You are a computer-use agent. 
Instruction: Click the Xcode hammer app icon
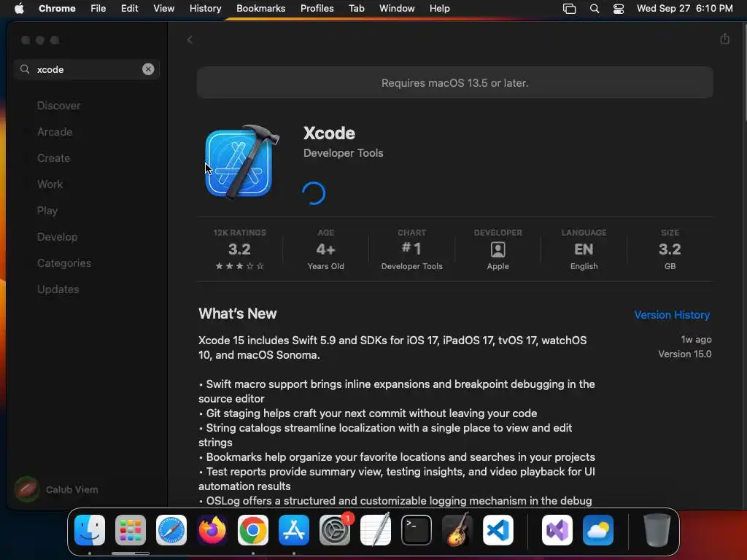[242, 162]
